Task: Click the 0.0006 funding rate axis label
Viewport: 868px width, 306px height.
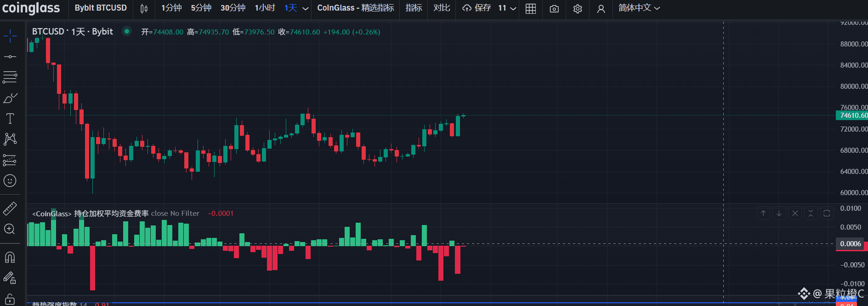Action: (x=851, y=244)
